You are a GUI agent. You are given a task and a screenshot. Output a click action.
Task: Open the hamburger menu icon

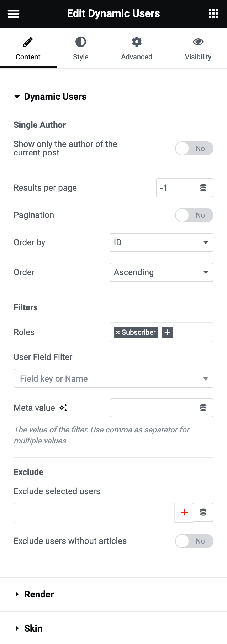[x=14, y=14]
